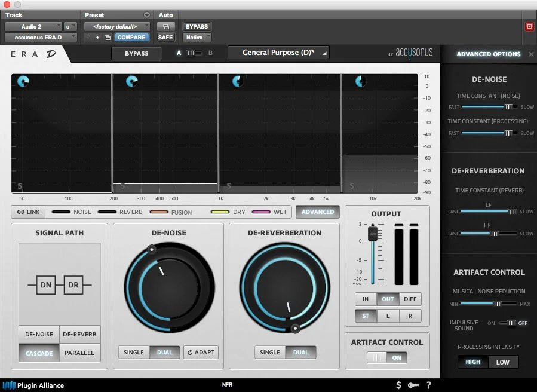The width and height of the screenshot is (537, 392).
Task: Click the De-Noise knob
Action: tap(169, 287)
